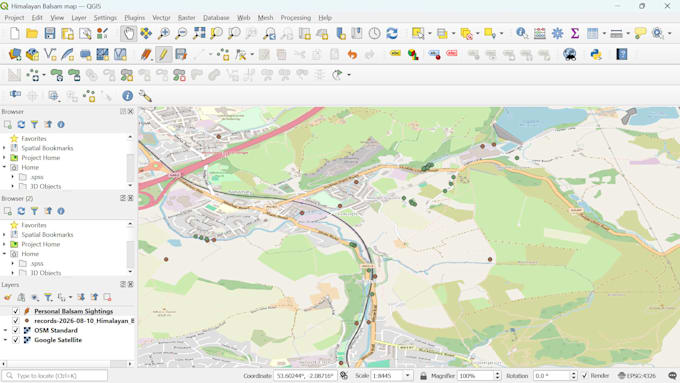This screenshot has width=680, height=383.
Task: Click the Refresh map icon
Action: click(x=392, y=33)
